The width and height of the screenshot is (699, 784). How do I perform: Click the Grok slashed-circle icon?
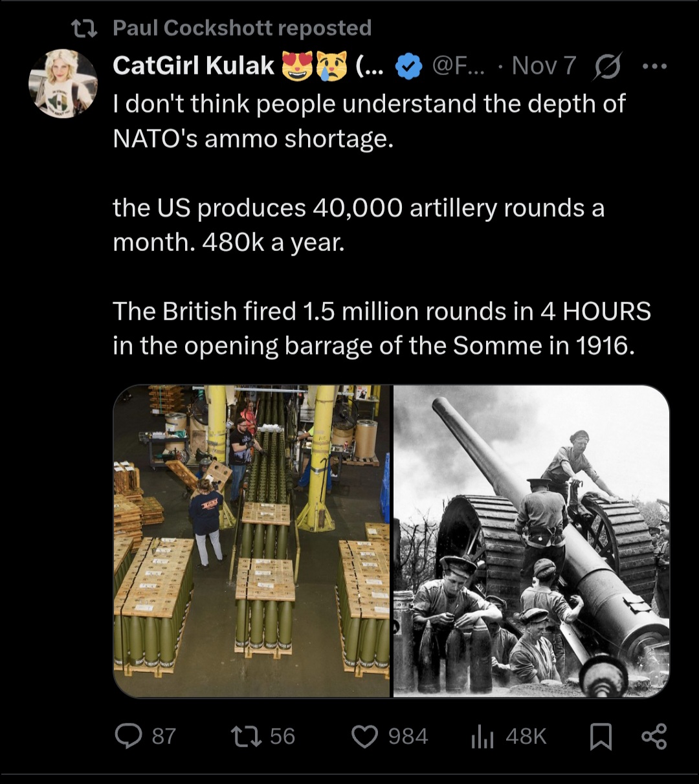click(x=606, y=66)
